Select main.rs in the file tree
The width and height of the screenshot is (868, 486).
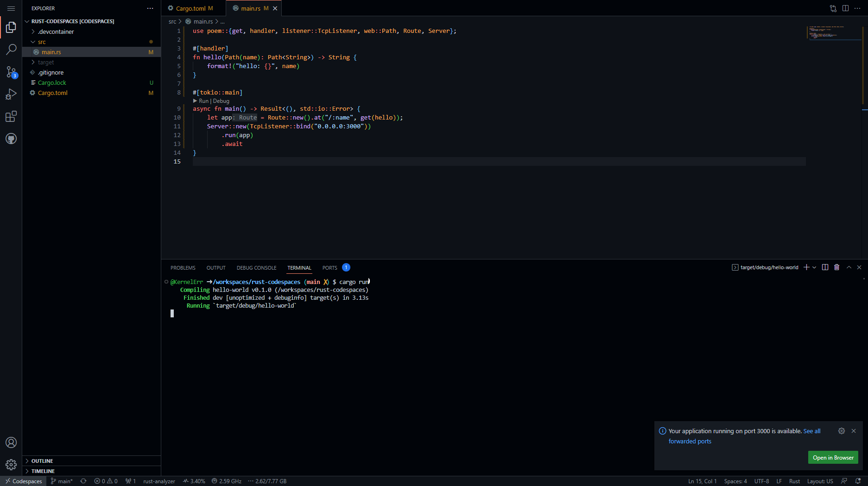(x=91, y=52)
